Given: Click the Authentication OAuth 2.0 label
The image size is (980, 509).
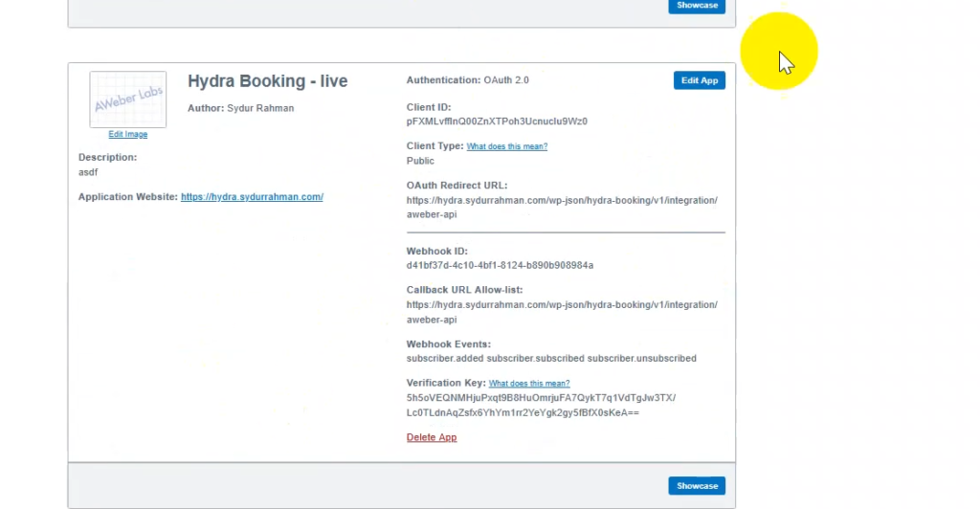Looking at the screenshot, I should (467, 80).
